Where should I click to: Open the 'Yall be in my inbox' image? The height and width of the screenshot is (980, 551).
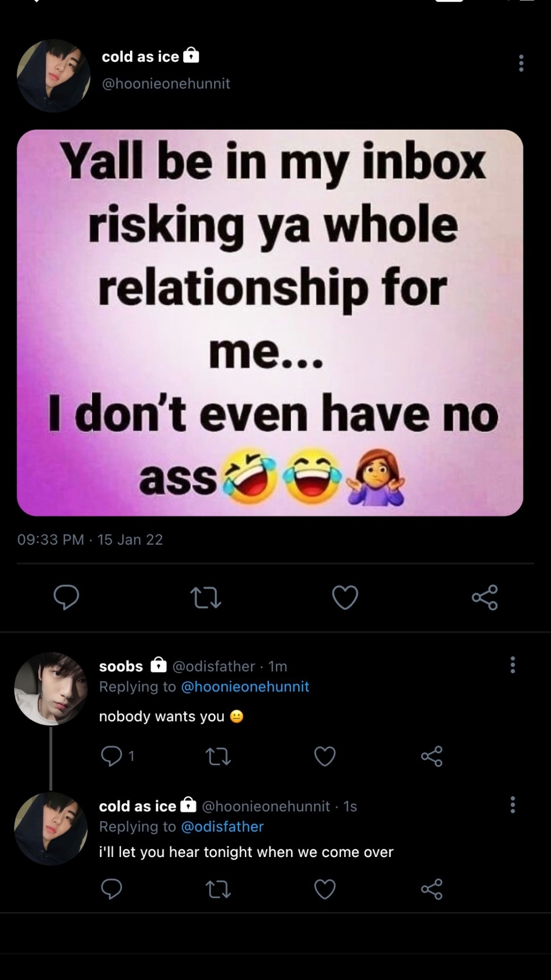270,323
